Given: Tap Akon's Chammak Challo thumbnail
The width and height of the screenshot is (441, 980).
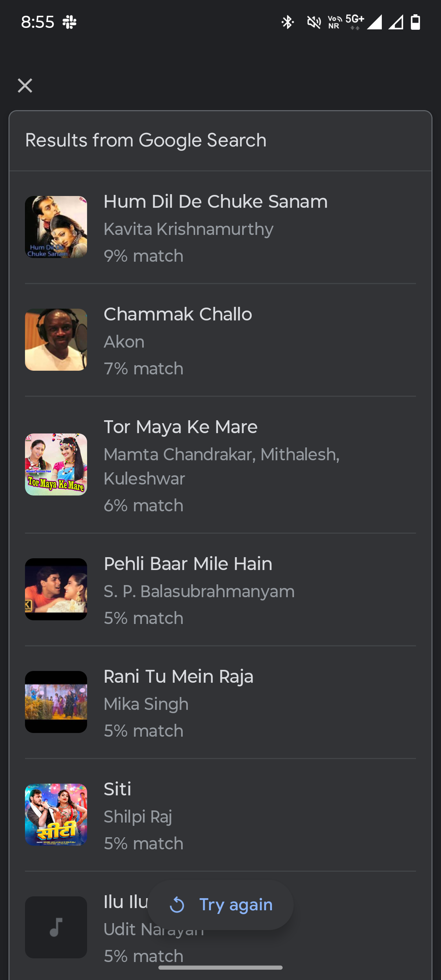Looking at the screenshot, I should [56, 340].
